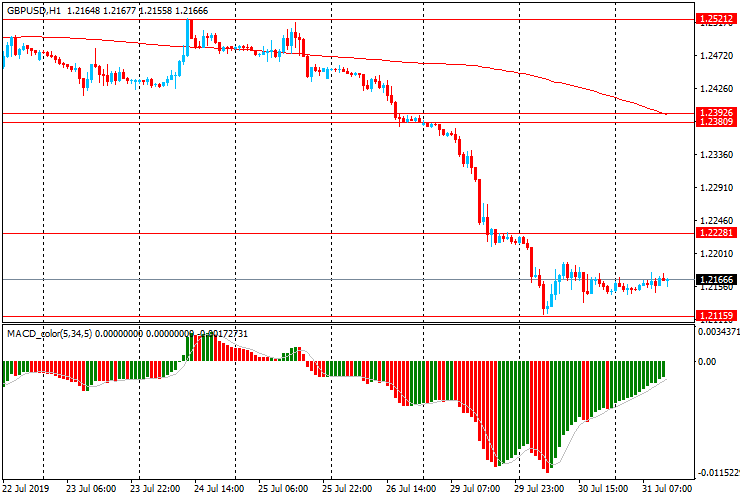
Task: Click the 29 Jul 23:00 time label
Action: coord(539,488)
